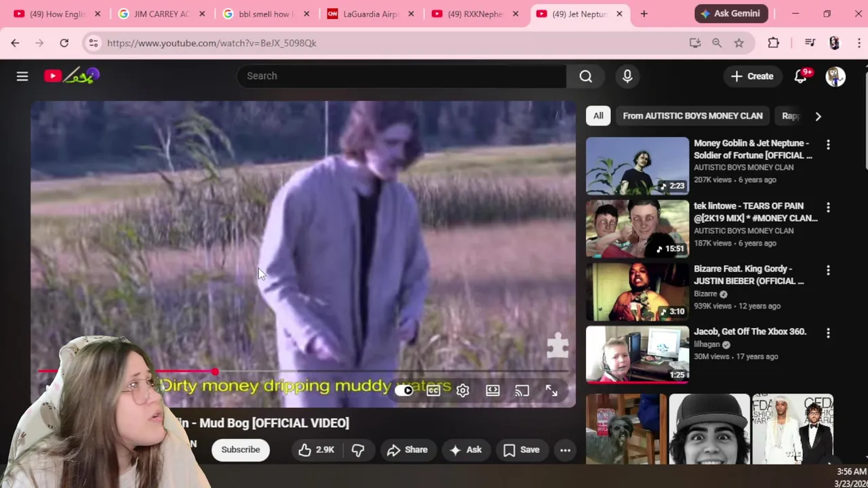The image size is (868, 488).
Task: Switch to the RXKNephe tab
Action: click(475, 14)
